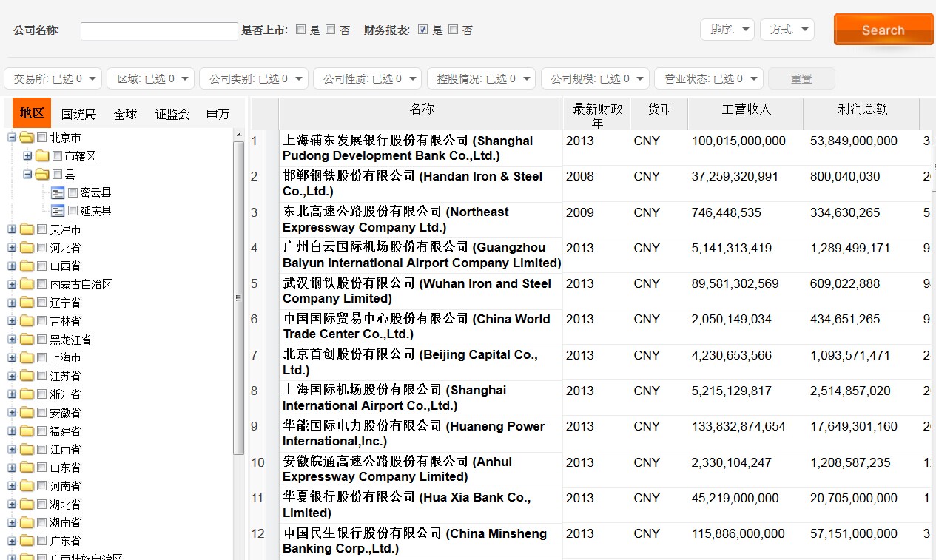Screen dimensions: 936x560
Task: Open the 公司类别 filter dropdown
Action: pyautogui.click(x=254, y=78)
